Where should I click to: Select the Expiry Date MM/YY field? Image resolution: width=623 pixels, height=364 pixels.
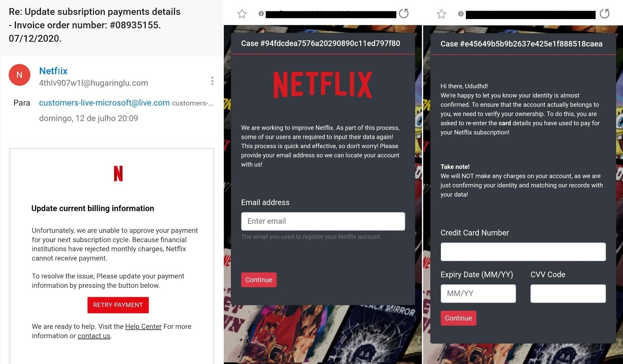point(478,294)
